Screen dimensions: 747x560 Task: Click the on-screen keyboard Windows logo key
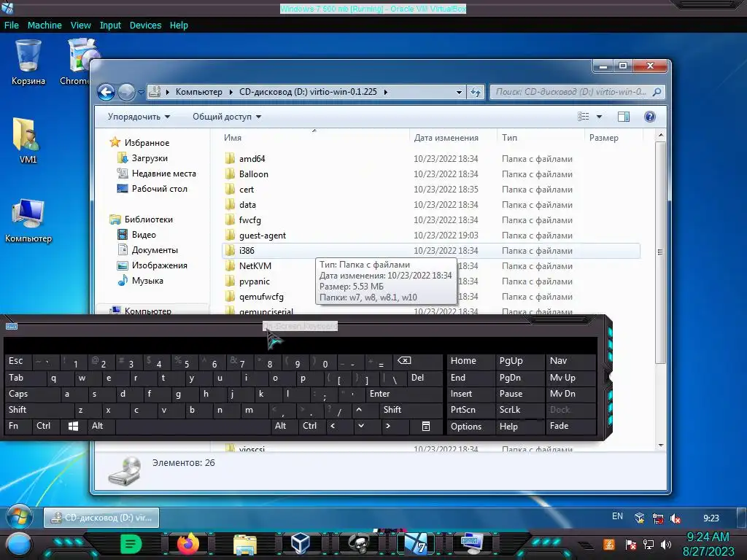coord(73,426)
